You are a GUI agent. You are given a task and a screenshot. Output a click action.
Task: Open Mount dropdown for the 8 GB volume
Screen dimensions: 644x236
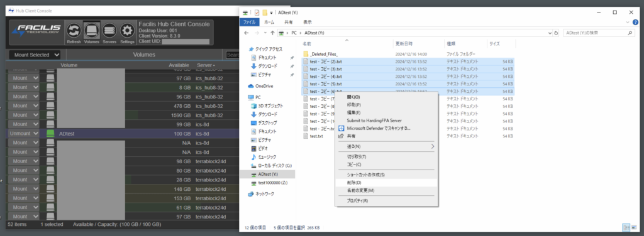(x=24, y=88)
